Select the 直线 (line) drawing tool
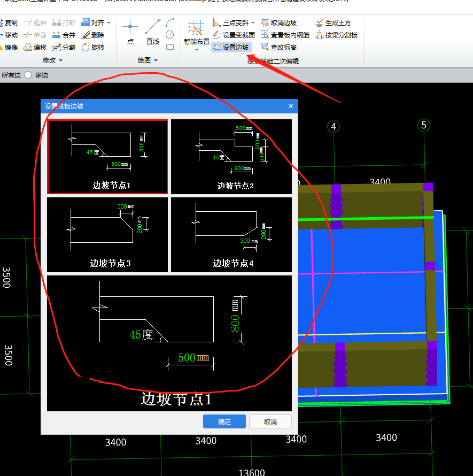473x476 pixels. (x=153, y=32)
